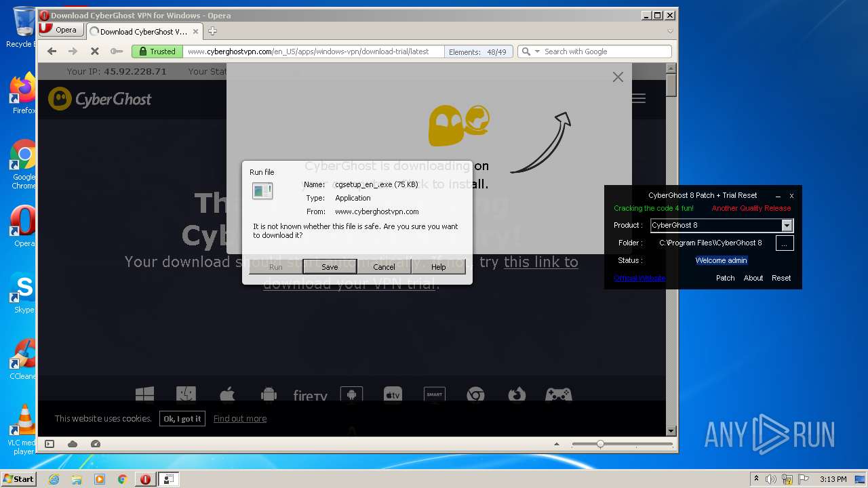Click Save in the Run file dialog
The width and height of the screenshot is (868, 488).
pos(330,266)
